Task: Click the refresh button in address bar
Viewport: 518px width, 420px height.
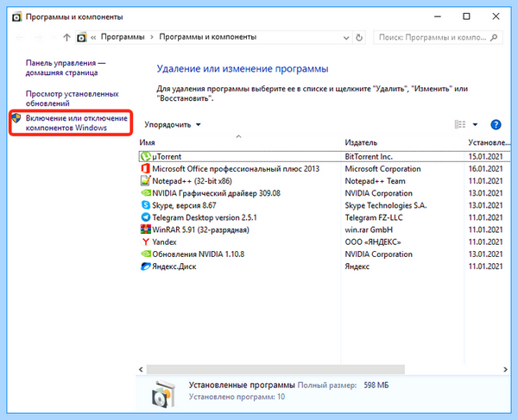Action: click(359, 37)
